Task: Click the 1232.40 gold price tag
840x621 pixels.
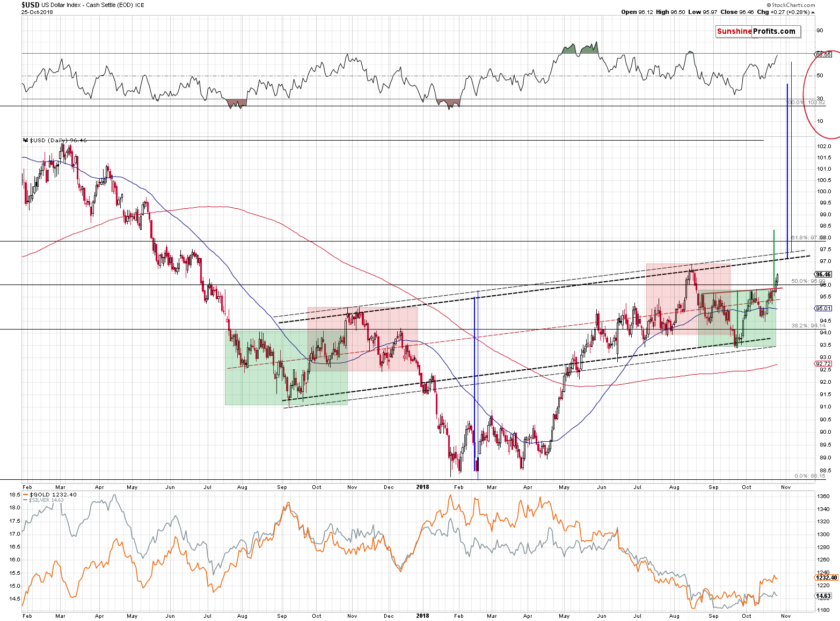Action: point(826,578)
